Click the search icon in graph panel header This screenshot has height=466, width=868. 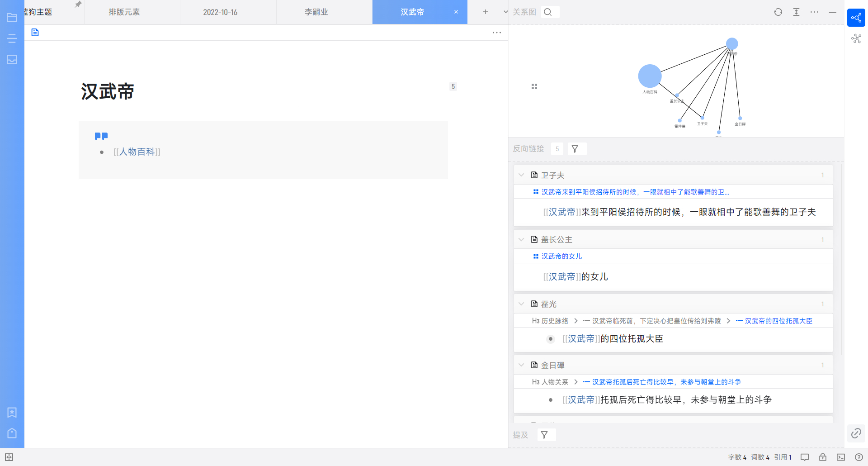pyautogui.click(x=548, y=12)
